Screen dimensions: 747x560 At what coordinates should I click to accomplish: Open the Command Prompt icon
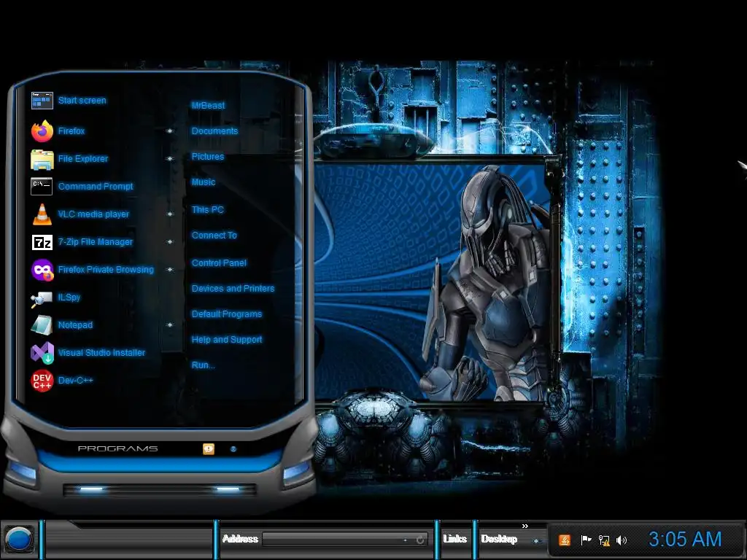[x=42, y=186]
